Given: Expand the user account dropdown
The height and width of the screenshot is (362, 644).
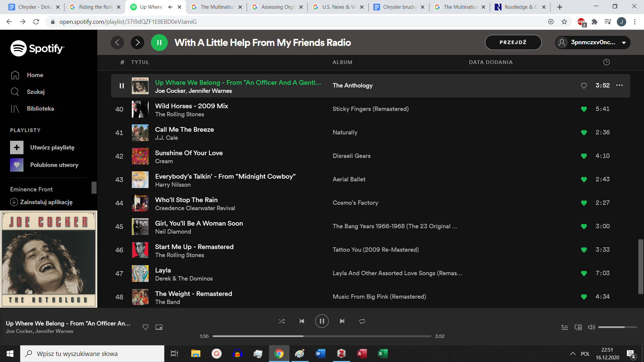Looking at the screenshot, I should click(x=624, y=43).
